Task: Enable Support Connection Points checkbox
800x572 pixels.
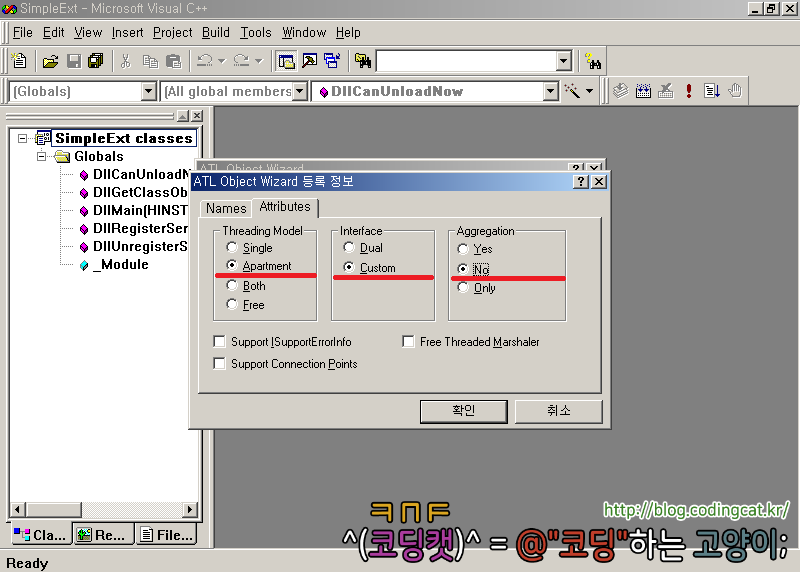Action: click(219, 363)
